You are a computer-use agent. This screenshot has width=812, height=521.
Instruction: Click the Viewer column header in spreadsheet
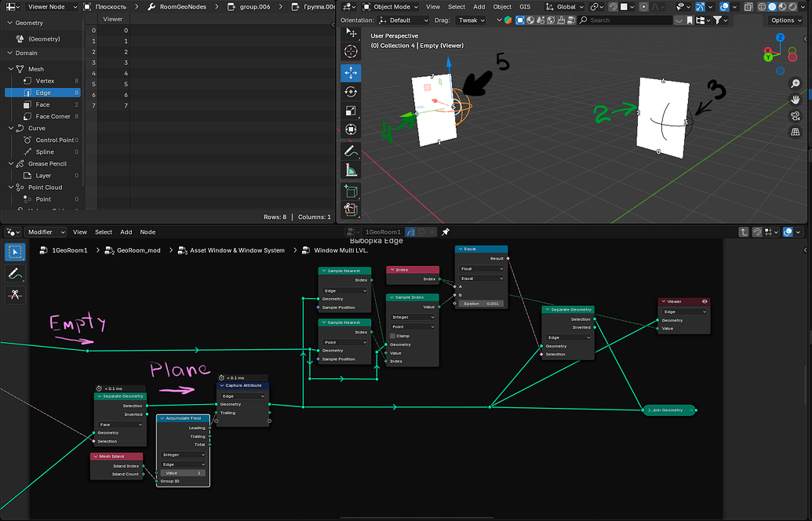113,19
